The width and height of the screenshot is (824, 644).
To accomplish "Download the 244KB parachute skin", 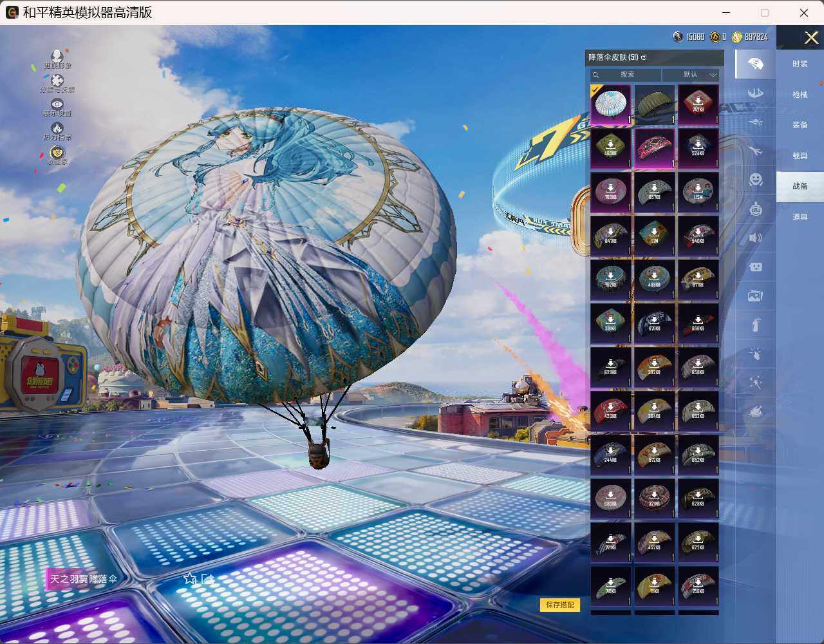I will pos(611,455).
